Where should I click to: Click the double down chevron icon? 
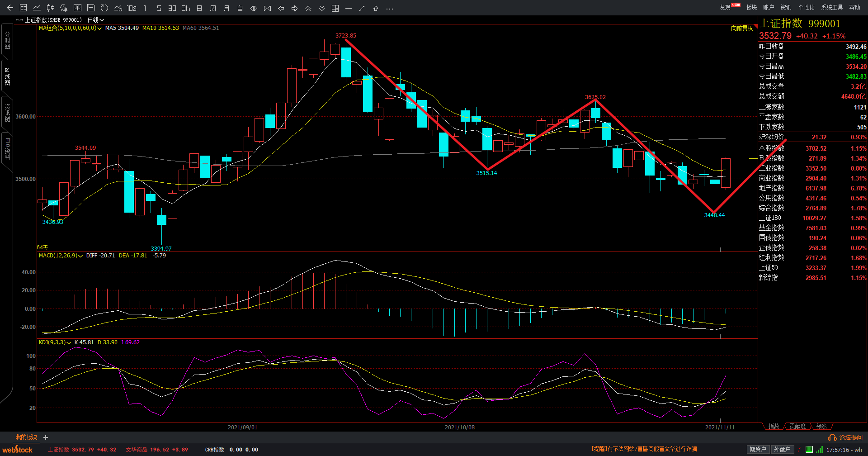click(322, 8)
